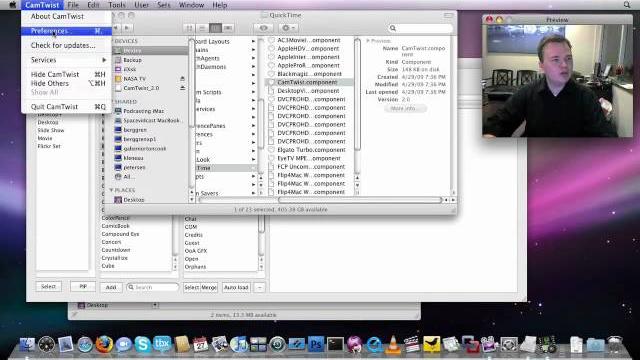
Task: Select Countdown effect in list
Action: tap(116, 250)
